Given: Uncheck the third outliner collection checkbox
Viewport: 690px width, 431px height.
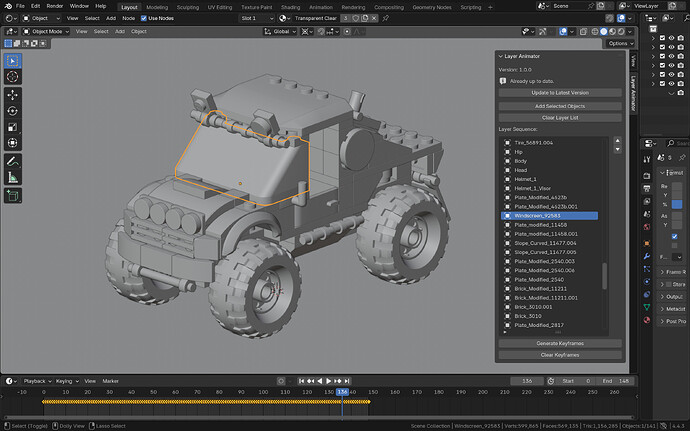Looking at the screenshot, I should pyautogui.click(x=662, y=56).
